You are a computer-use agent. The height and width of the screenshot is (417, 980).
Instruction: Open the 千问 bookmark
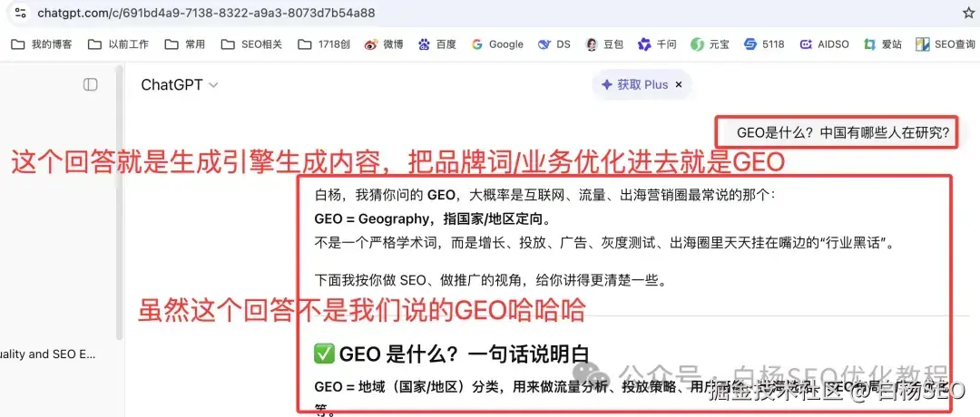(x=657, y=44)
